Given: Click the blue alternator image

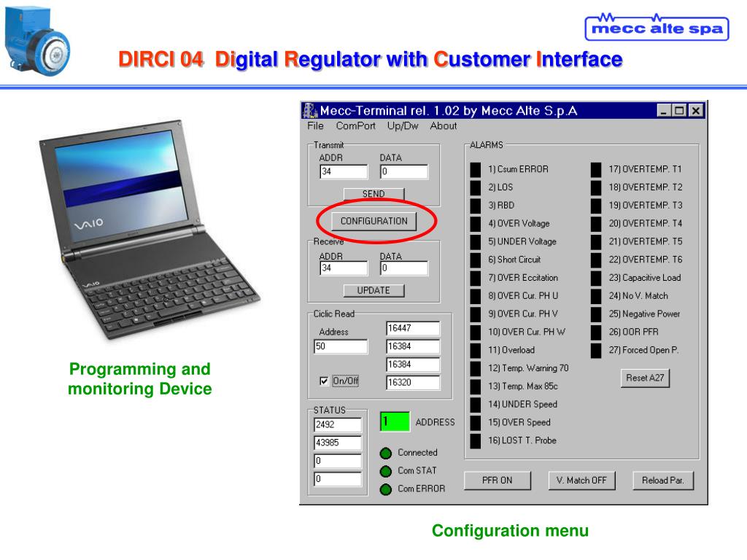Looking at the screenshot, I should [36, 42].
